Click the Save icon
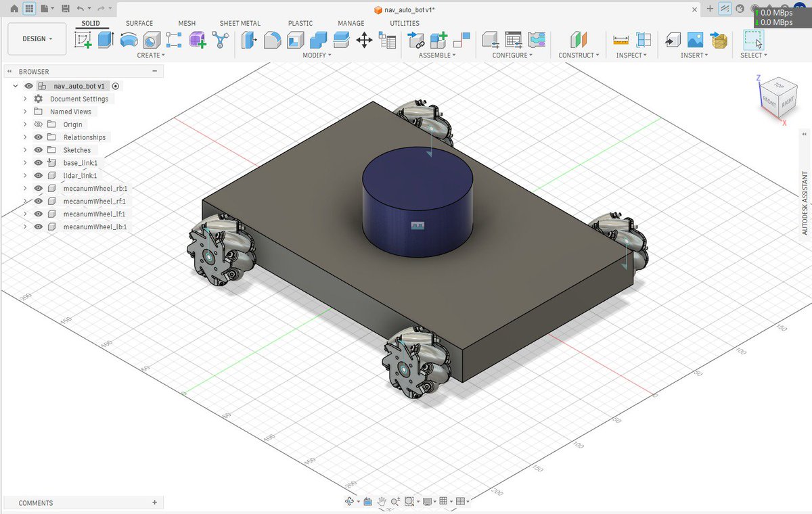The height and width of the screenshot is (514, 812). point(65,9)
